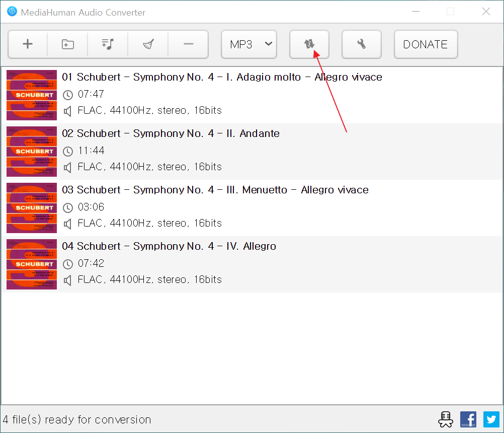Clear the list with the broom icon

[148, 44]
